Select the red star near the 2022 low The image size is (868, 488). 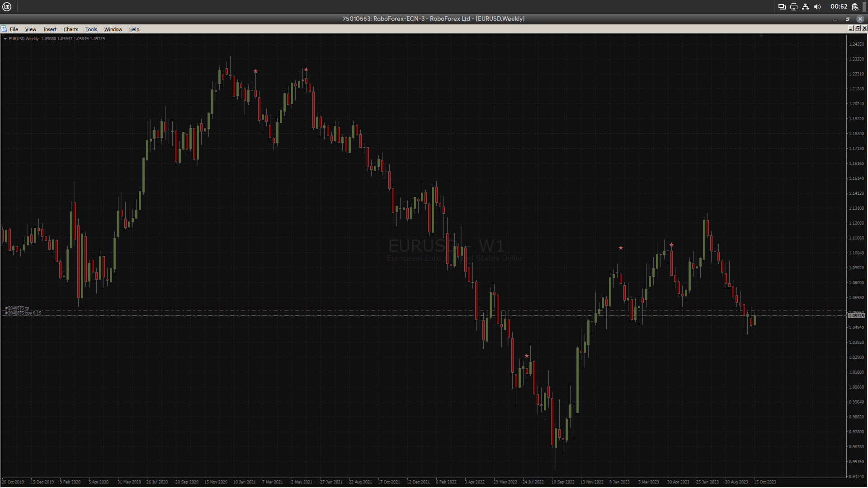point(527,356)
